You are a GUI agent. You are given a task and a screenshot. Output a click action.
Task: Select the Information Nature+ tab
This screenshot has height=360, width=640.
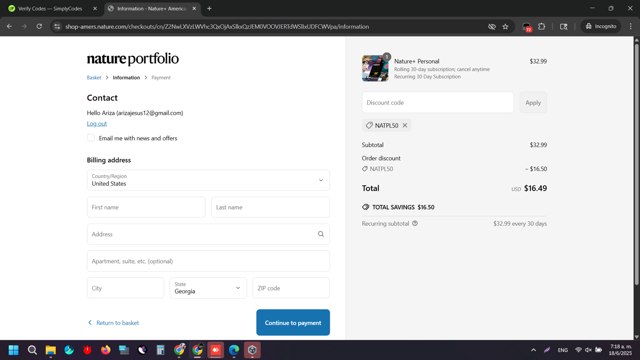pos(152,9)
